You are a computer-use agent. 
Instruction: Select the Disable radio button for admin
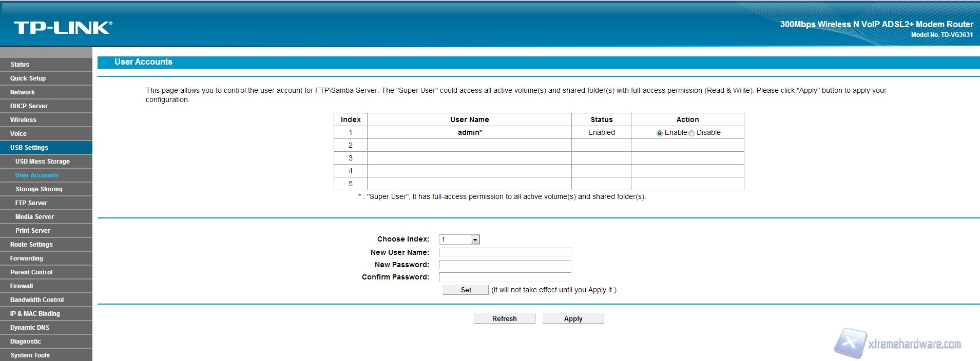[691, 133]
